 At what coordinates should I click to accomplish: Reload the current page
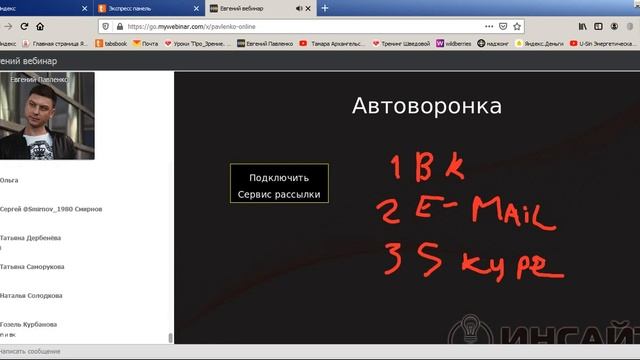click(x=24, y=27)
